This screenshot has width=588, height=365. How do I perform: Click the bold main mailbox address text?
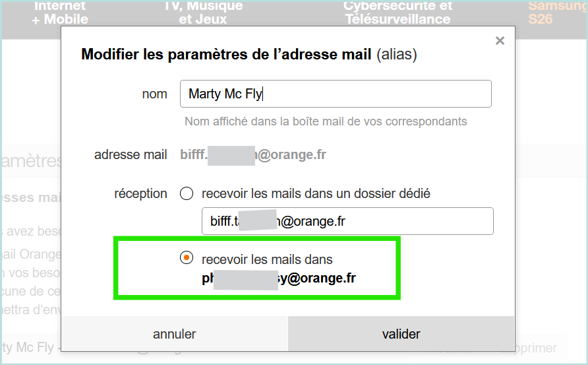click(279, 279)
